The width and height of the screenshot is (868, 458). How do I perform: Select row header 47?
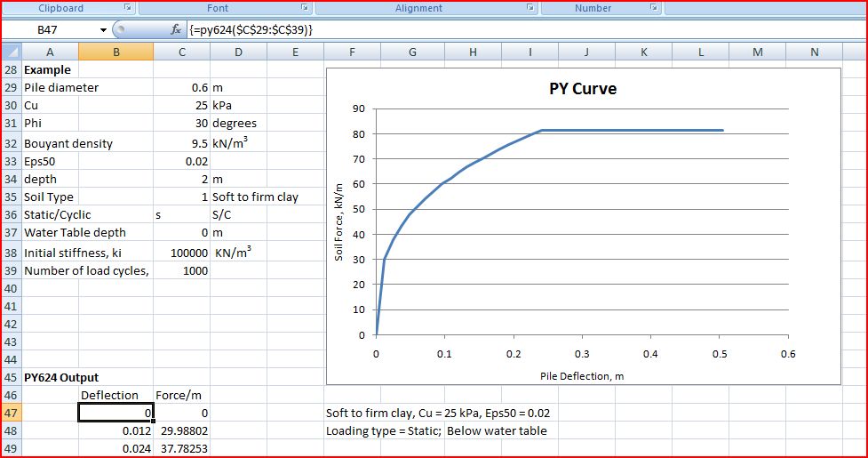tap(11, 413)
